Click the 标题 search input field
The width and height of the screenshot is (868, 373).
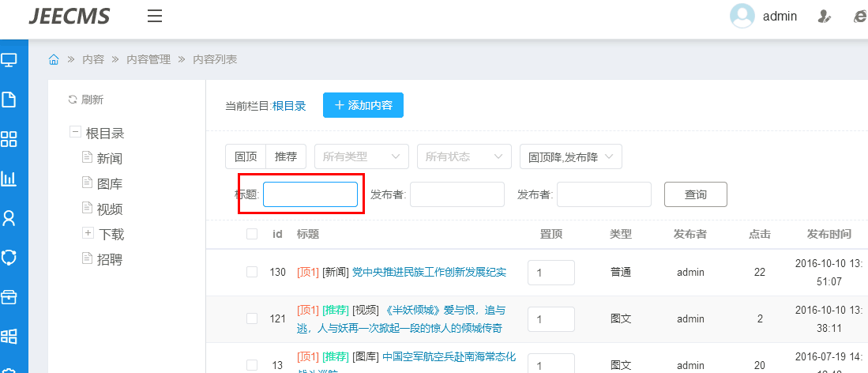[310, 194]
